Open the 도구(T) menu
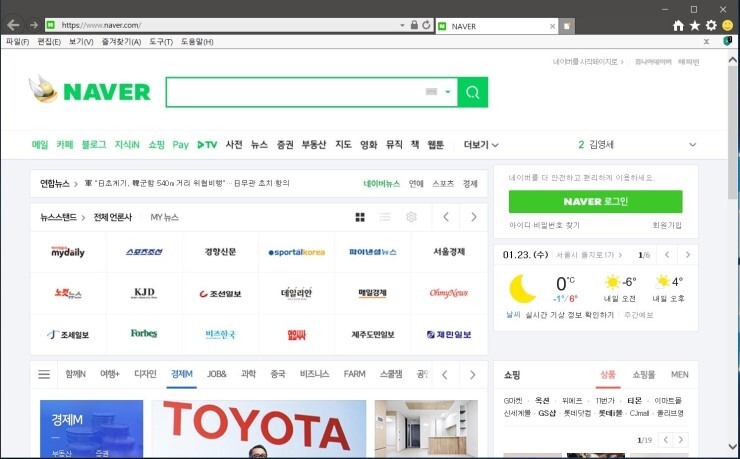Screen dimensions: 740x459 tap(161, 42)
